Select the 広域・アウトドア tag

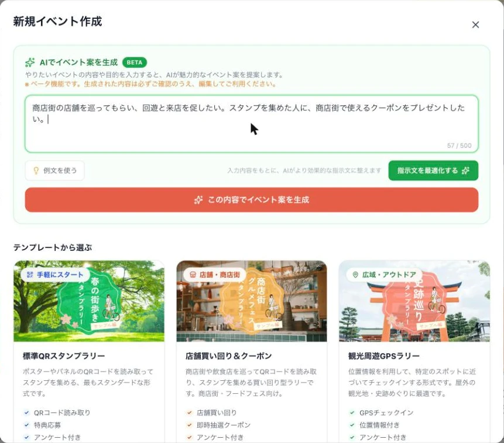coord(385,275)
